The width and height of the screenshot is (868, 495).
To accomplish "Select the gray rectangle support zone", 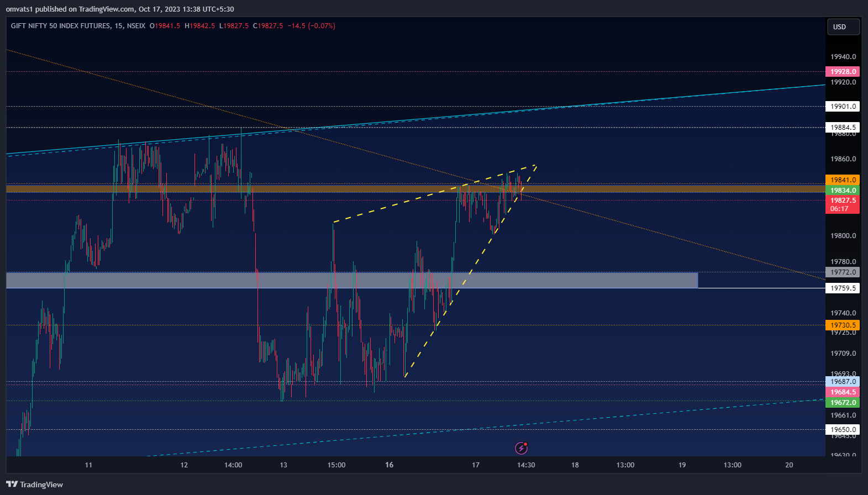I will (352, 280).
